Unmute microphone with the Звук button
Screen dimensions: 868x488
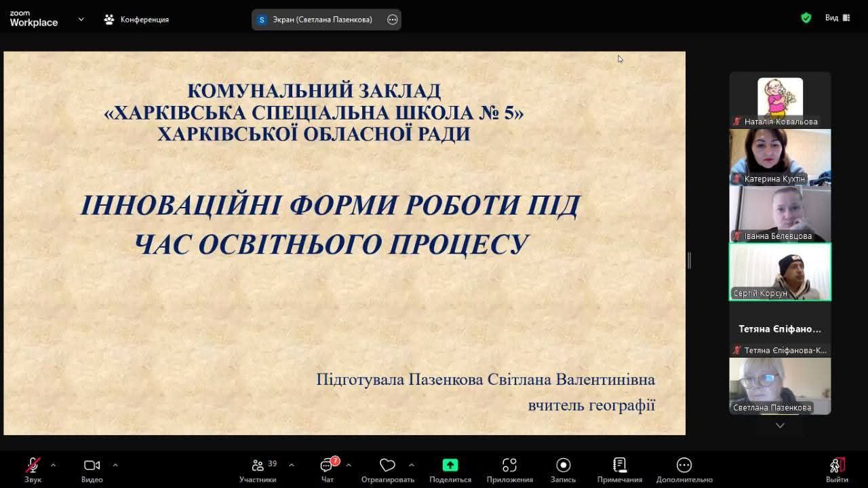pos(33,466)
